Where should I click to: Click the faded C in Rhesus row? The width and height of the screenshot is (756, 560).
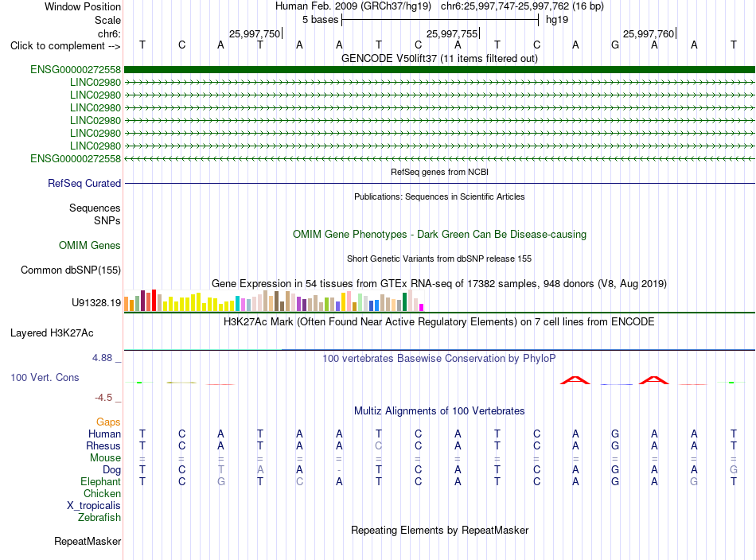click(x=379, y=445)
